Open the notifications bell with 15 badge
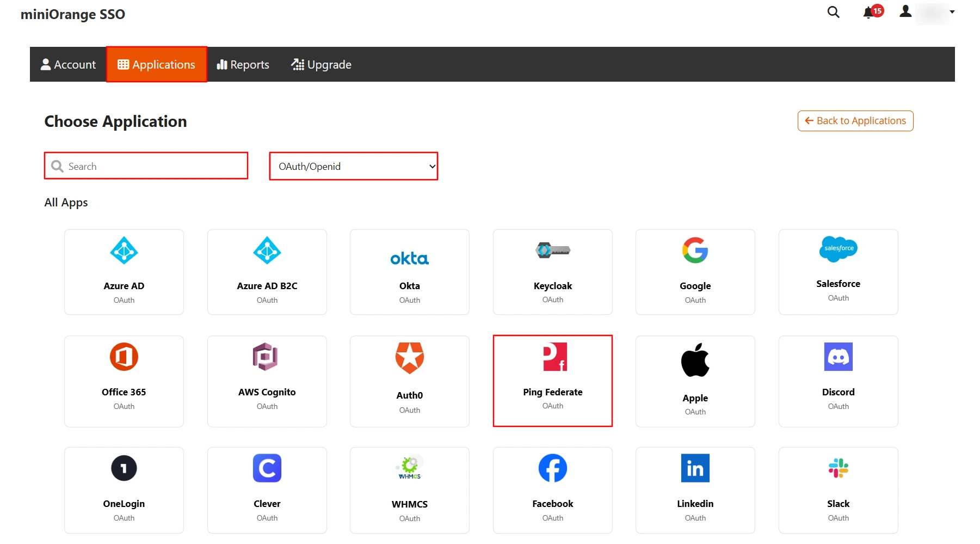 (873, 12)
